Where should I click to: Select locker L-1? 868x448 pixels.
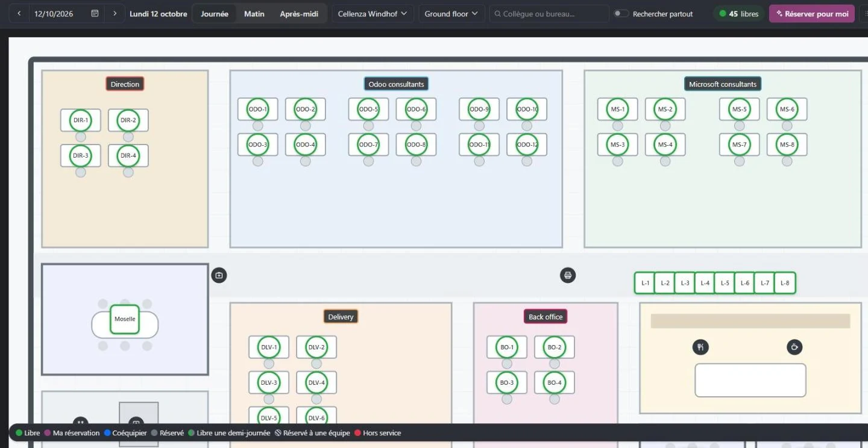tap(646, 283)
